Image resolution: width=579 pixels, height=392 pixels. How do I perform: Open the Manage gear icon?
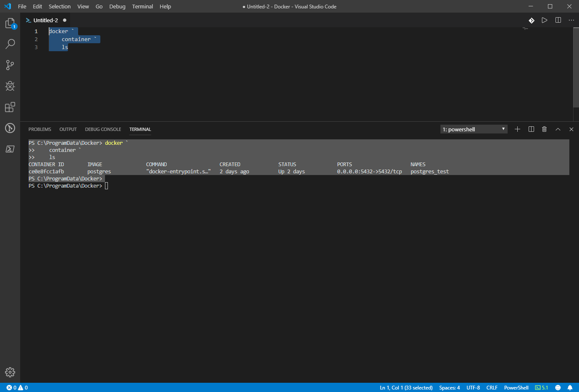click(x=10, y=372)
